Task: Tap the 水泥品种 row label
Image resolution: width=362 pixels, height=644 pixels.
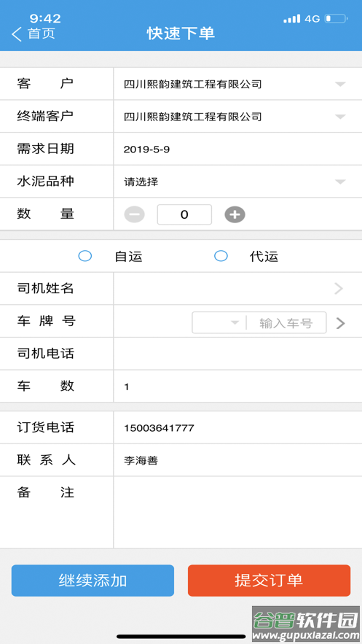Action: point(45,181)
